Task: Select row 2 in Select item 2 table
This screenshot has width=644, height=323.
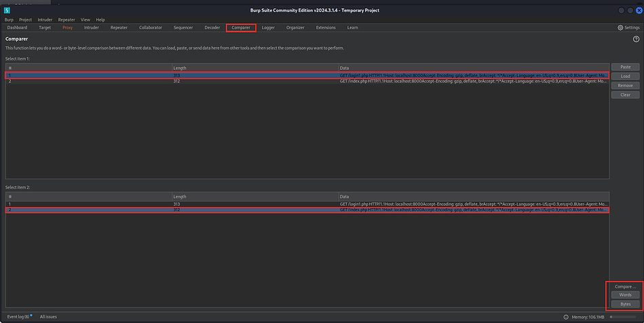Action: [x=307, y=210]
